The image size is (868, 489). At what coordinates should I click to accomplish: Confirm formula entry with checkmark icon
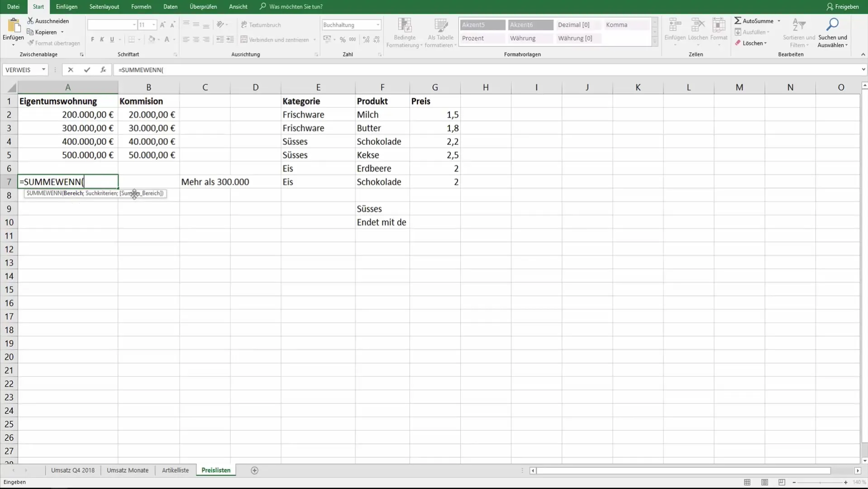87,70
